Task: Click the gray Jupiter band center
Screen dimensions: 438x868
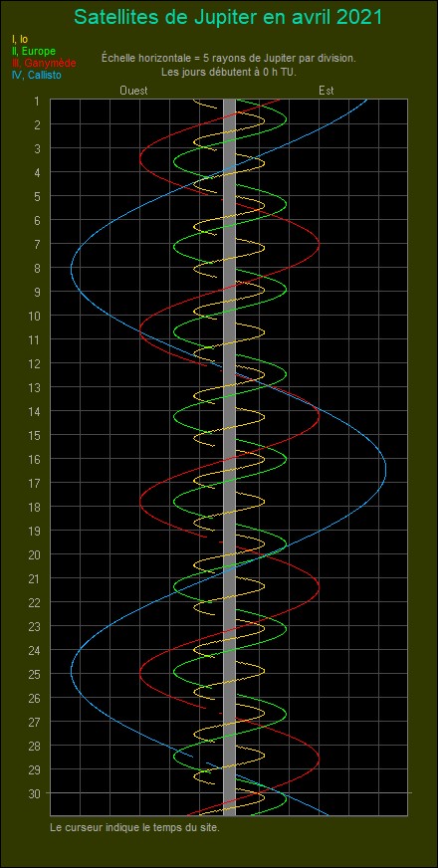Action: (229, 457)
